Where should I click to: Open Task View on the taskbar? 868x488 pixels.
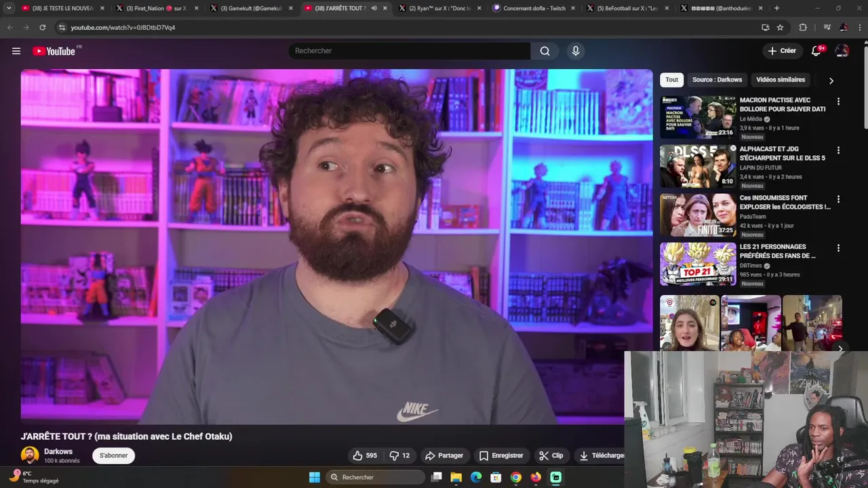(437, 477)
